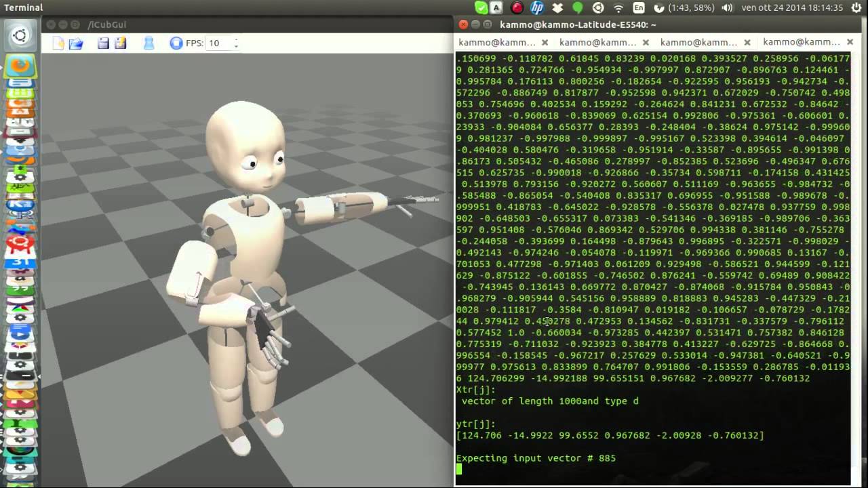The height and width of the screenshot is (488, 868).
Task: Open the 'En' keyboard layout menu
Action: [x=639, y=7]
